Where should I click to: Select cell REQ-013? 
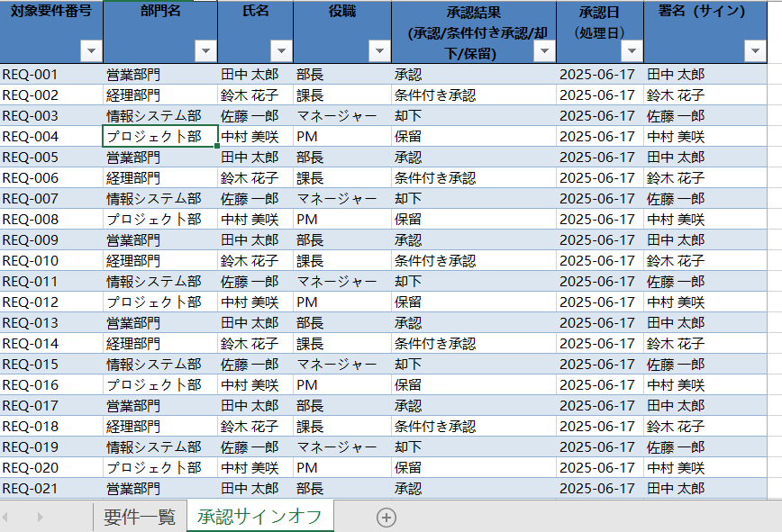point(51,323)
